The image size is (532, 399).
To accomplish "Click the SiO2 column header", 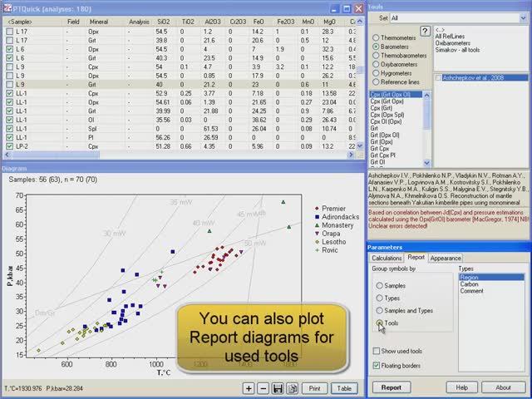I will pos(165,22).
